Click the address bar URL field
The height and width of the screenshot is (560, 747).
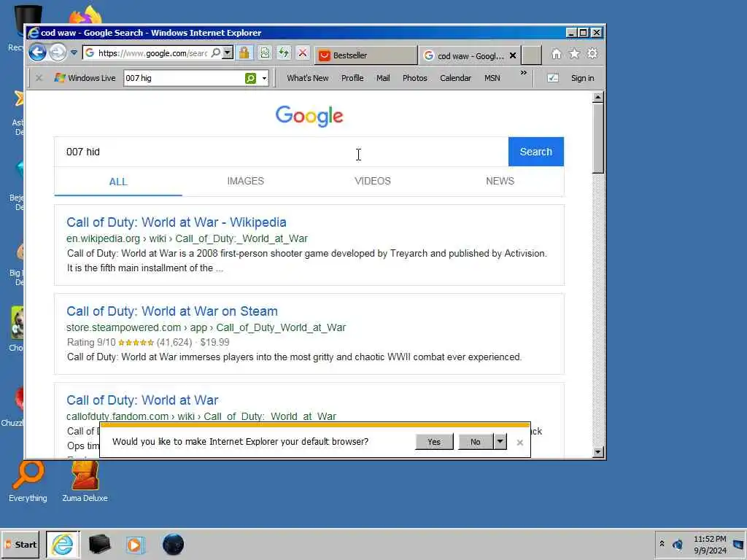pyautogui.click(x=152, y=53)
